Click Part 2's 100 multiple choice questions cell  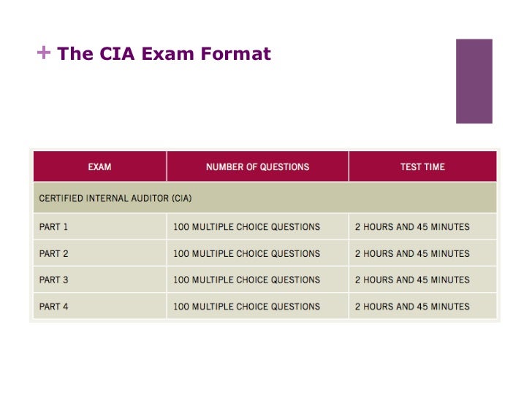(x=257, y=253)
